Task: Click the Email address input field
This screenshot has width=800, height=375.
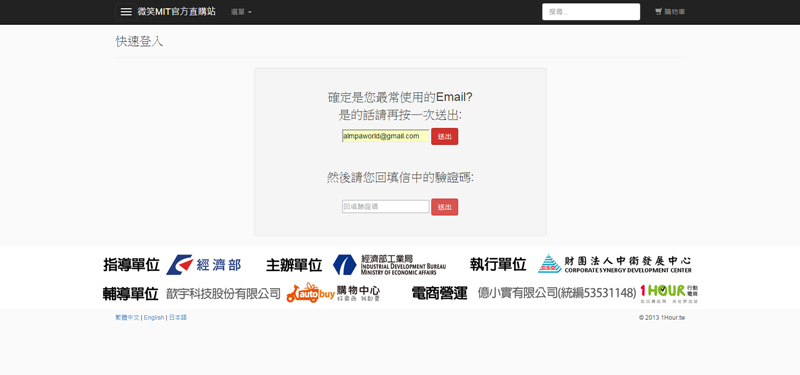Action: pyautogui.click(x=385, y=136)
